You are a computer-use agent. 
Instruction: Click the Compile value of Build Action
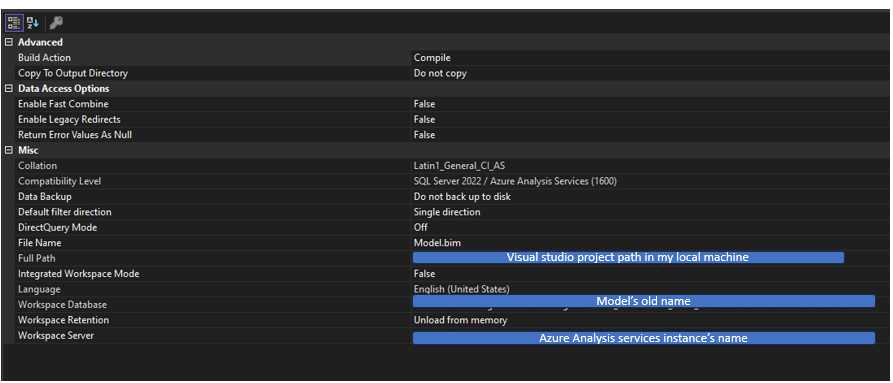click(x=432, y=57)
